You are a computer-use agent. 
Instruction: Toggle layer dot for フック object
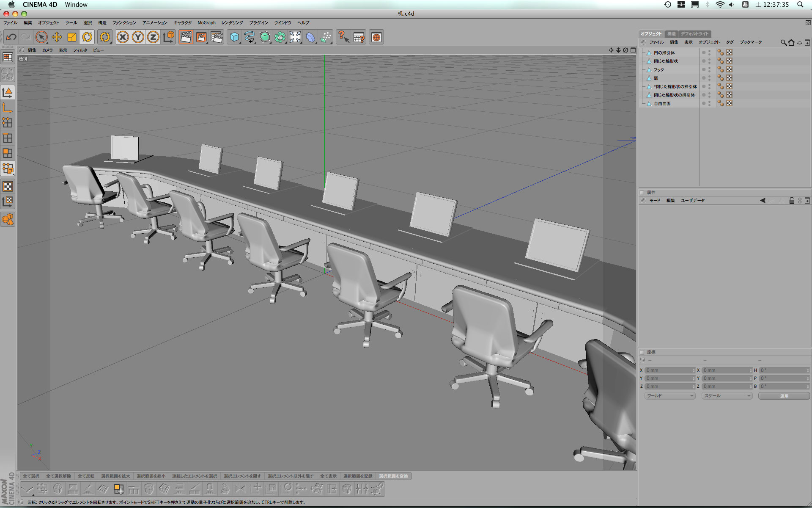704,69
